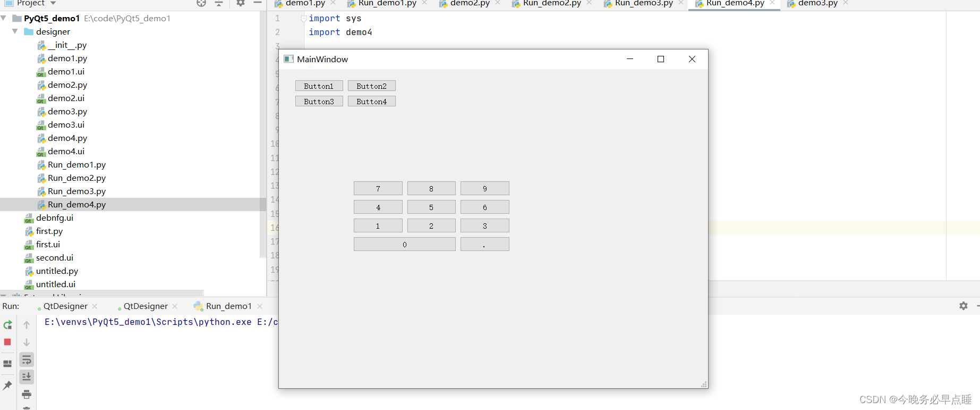Select Run_demo4.py in project tree
Screen dimensions: 980x410
click(72, 205)
